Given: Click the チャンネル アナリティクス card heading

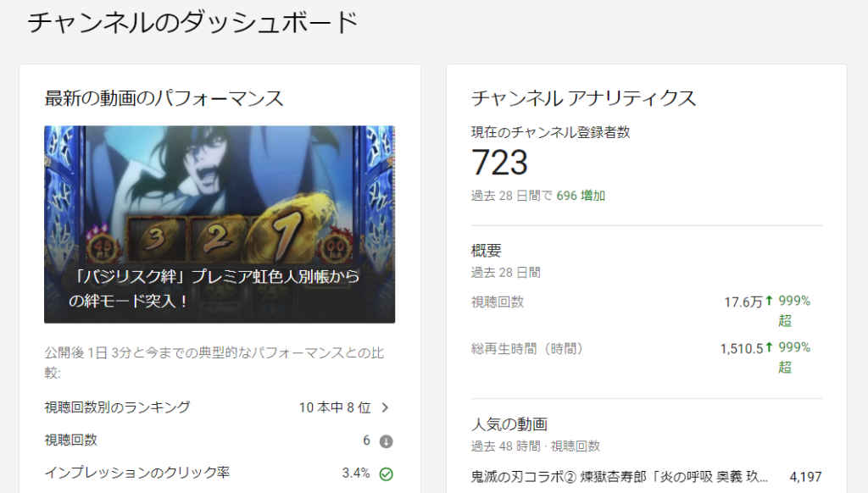Looking at the screenshot, I should [583, 98].
